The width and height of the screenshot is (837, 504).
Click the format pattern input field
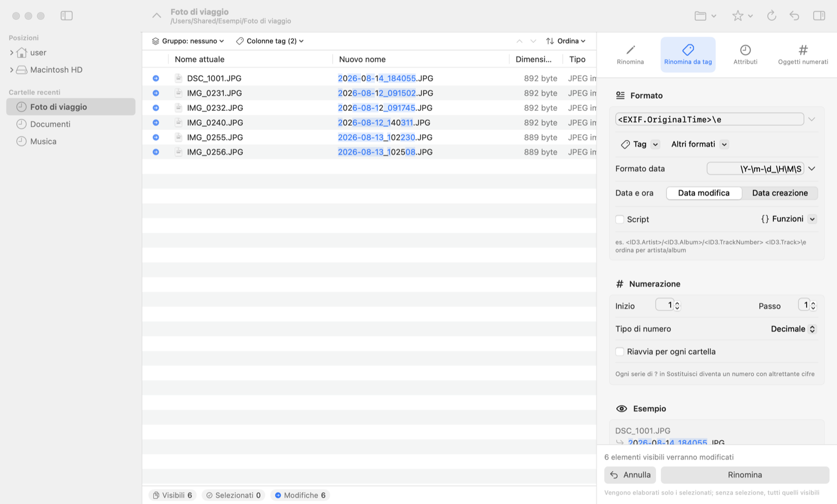pyautogui.click(x=709, y=119)
